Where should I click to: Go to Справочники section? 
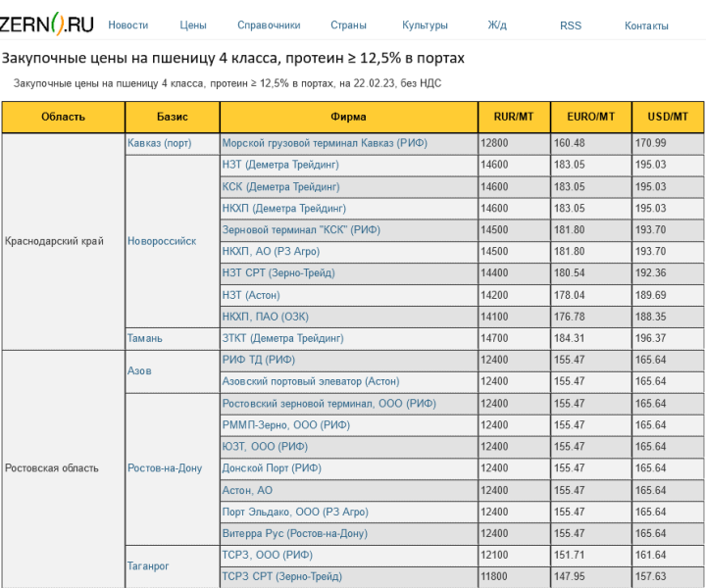(x=269, y=25)
